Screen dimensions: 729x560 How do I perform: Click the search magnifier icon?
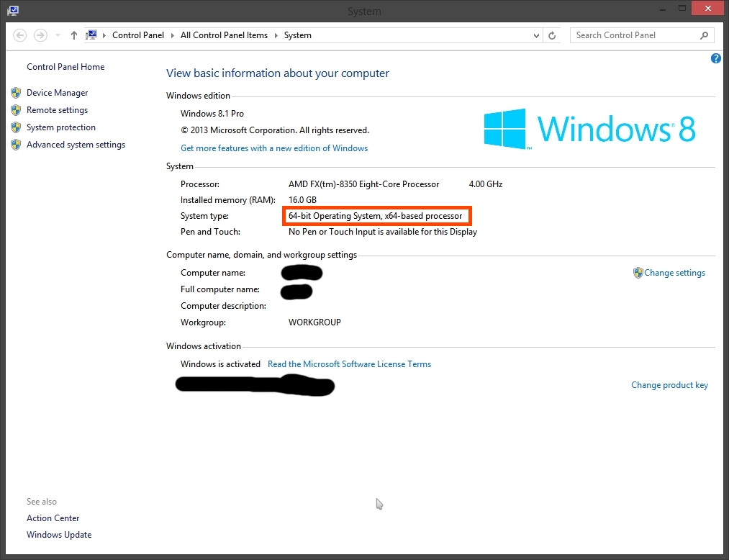705,35
